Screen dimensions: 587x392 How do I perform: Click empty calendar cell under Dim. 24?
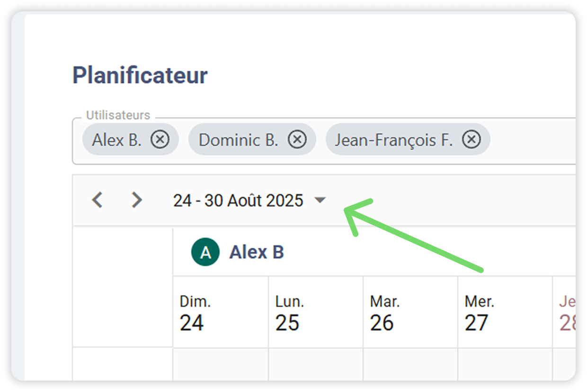coord(221,365)
